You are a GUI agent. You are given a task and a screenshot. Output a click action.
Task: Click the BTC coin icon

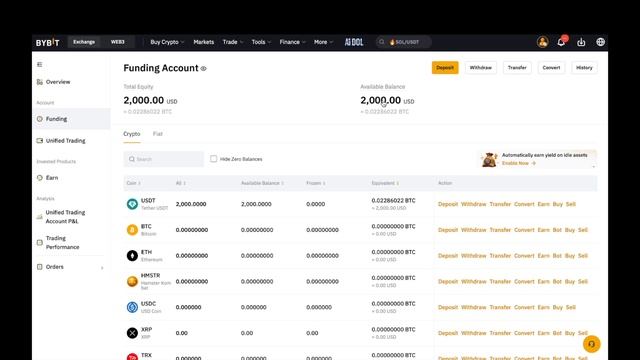coord(132,230)
